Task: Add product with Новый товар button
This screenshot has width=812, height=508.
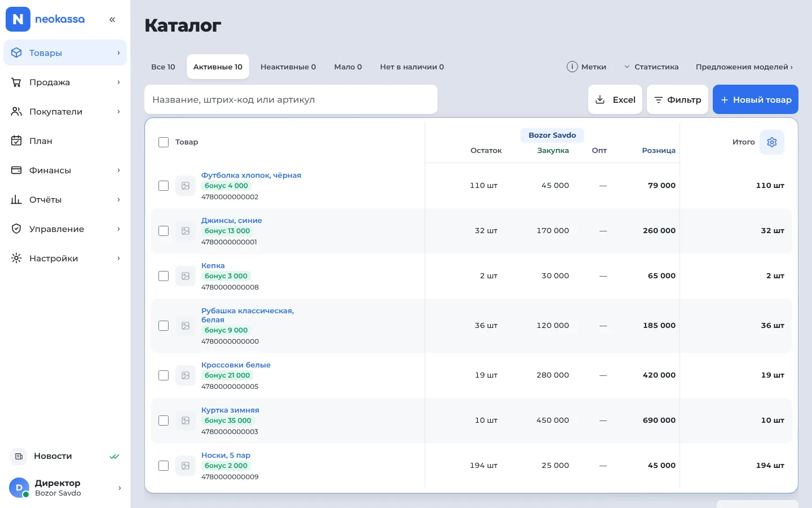Action: coord(756,99)
